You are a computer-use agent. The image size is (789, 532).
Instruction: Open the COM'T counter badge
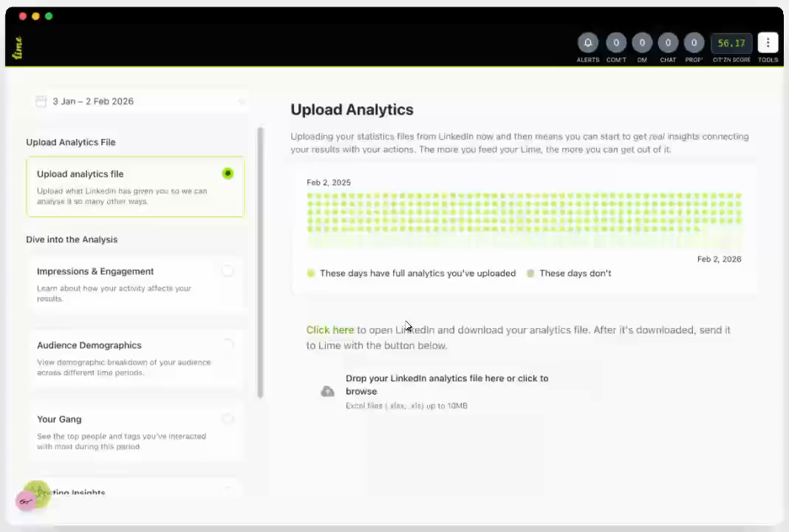(x=616, y=43)
